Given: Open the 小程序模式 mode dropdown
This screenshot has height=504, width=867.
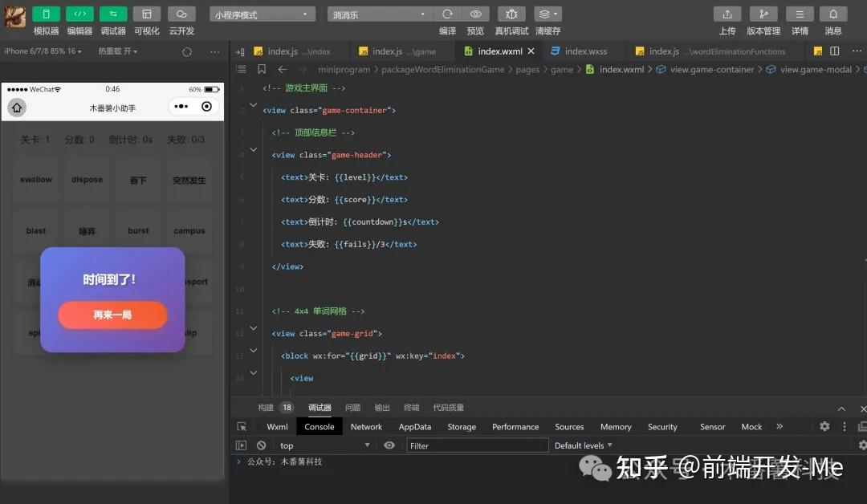Looking at the screenshot, I should coord(262,14).
